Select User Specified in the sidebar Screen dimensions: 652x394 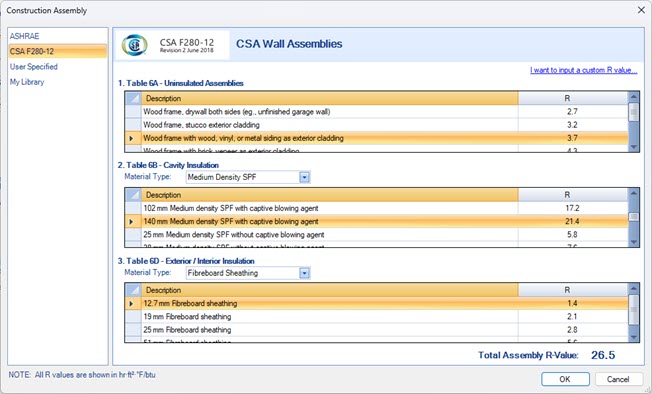pyautogui.click(x=34, y=66)
